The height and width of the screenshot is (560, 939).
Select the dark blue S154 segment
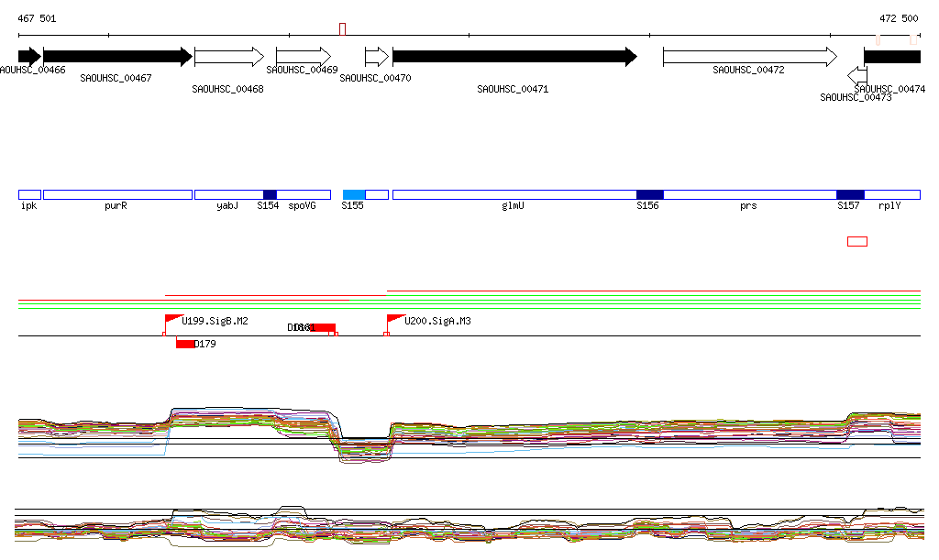[x=270, y=194]
